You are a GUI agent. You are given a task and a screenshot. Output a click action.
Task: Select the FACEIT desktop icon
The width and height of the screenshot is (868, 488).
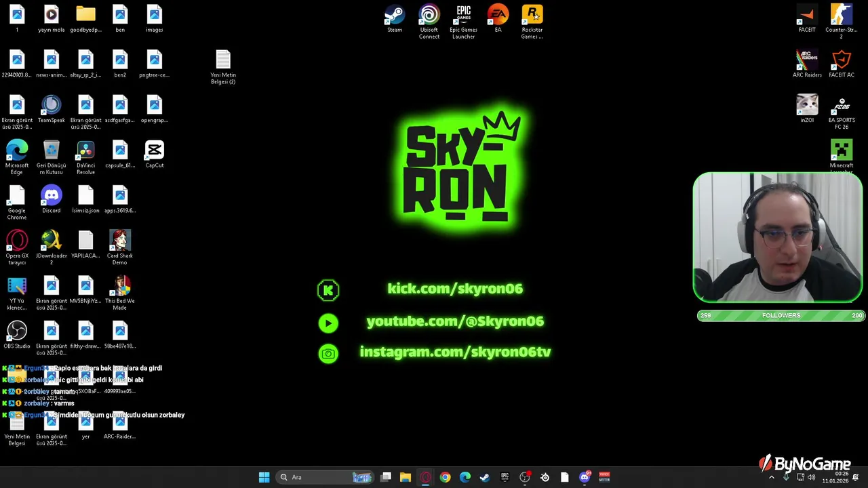point(807,19)
